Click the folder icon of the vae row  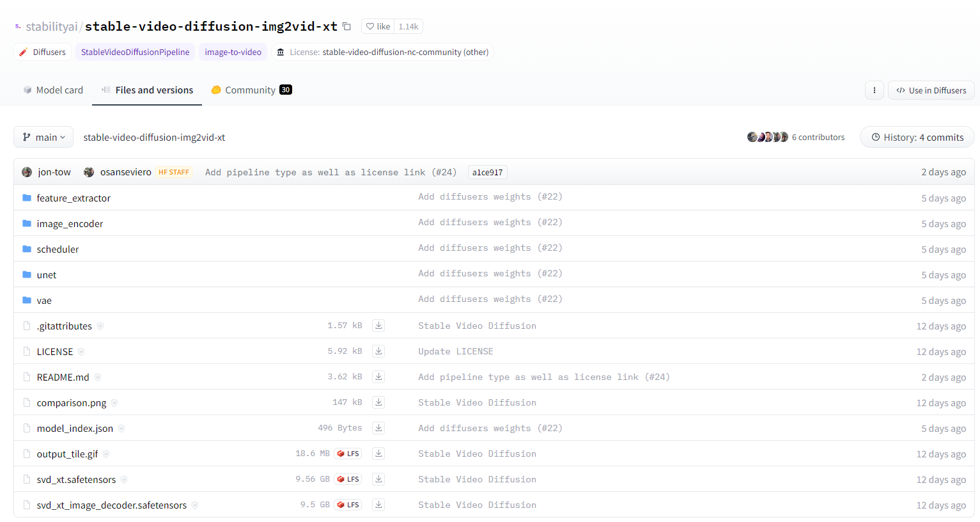pyautogui.click(x=27, y=300)
